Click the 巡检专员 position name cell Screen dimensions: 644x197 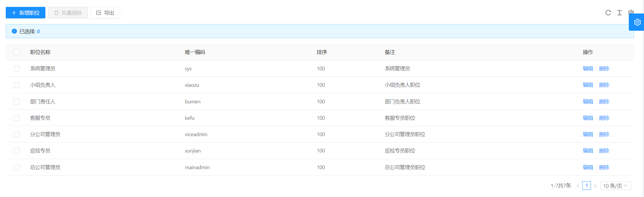pyautogui.click(x=40, y=150)
